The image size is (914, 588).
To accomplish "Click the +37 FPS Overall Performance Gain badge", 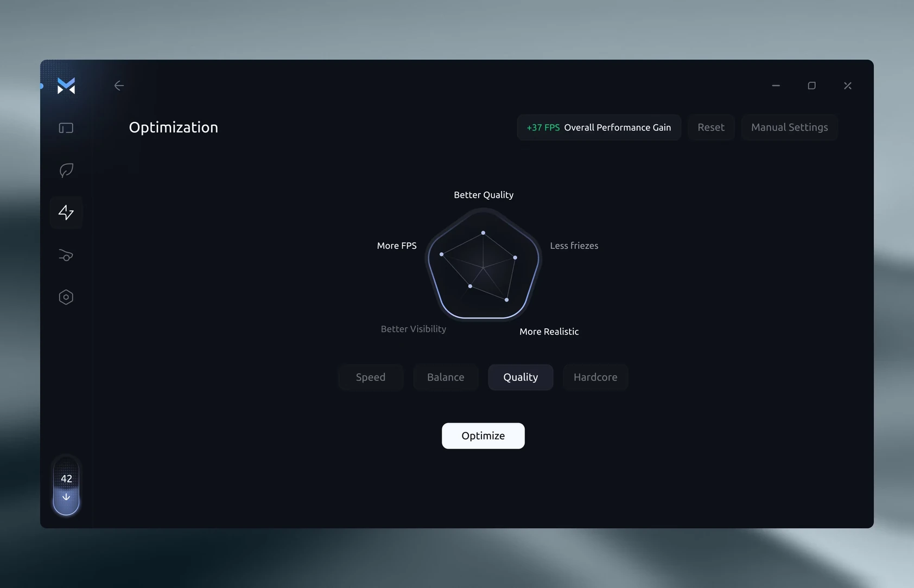I will 599,127.
